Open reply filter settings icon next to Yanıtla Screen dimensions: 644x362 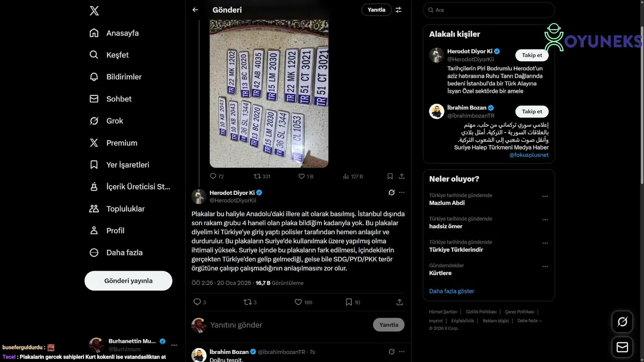[398, 10]
